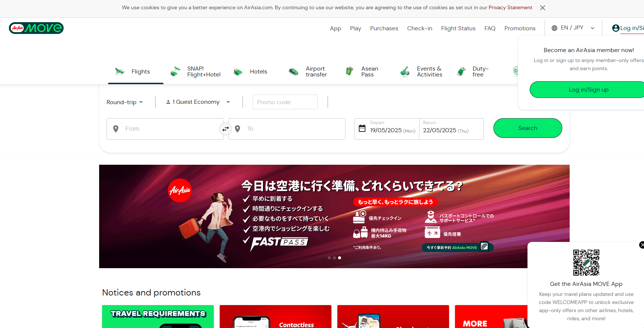Click the AirAsia MOVE logo
644x328 pixels.
36,28
